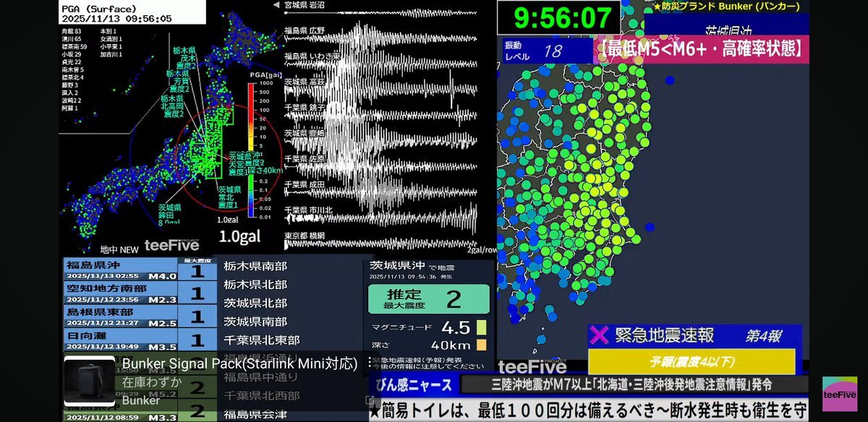Open the Bunker Signal Pack product title
Image resolution: width=868 pixels, height=422 pixels.
click(239, 363)
